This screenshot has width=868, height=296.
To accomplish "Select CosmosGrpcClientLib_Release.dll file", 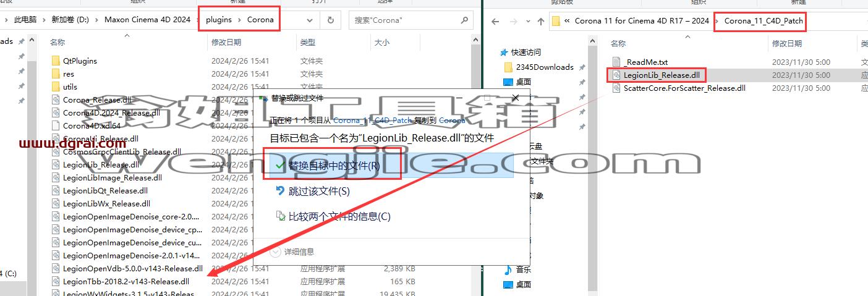I will 122,151.
